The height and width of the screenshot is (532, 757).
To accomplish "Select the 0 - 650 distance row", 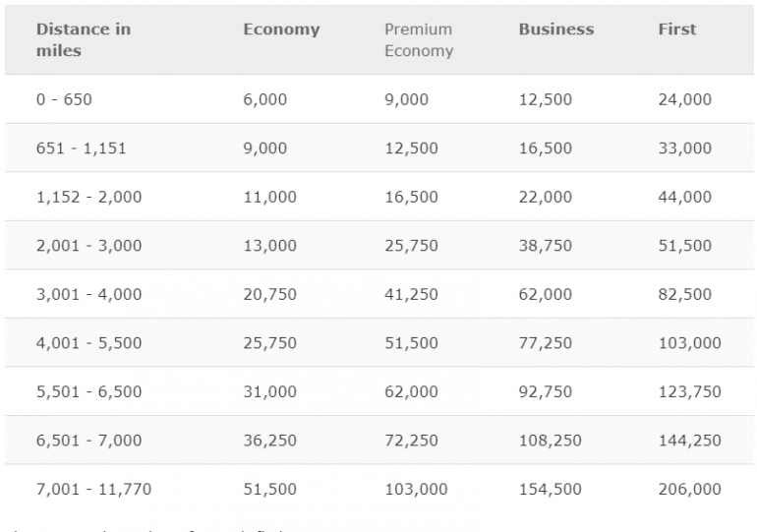I will pyautogui.click(x=64, y=99).
